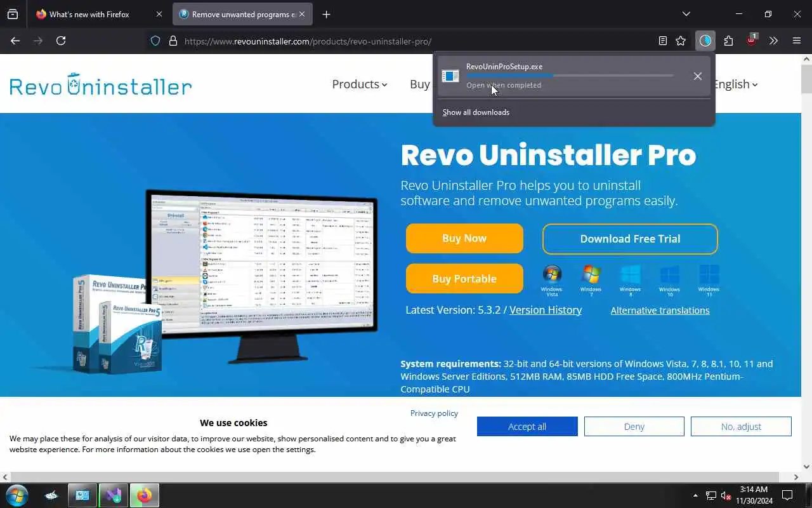Accept all cookies

[x=527, y=426]
